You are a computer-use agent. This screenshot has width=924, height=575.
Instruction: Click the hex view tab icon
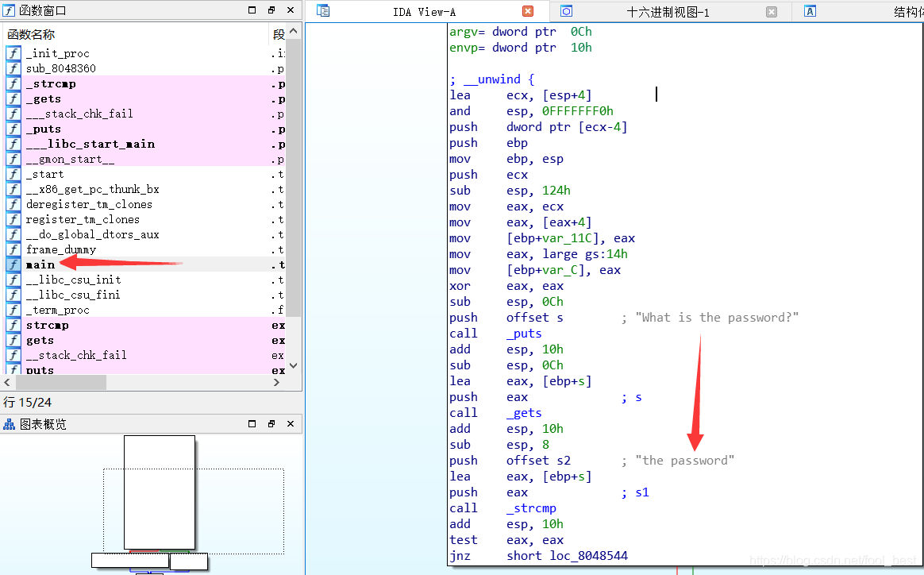click(566, 10)
